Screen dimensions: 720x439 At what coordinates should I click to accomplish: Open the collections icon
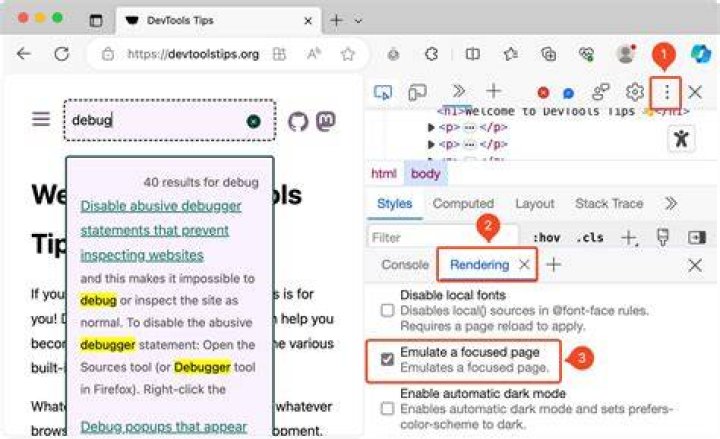pyautogui.click(x=548, y=54)
